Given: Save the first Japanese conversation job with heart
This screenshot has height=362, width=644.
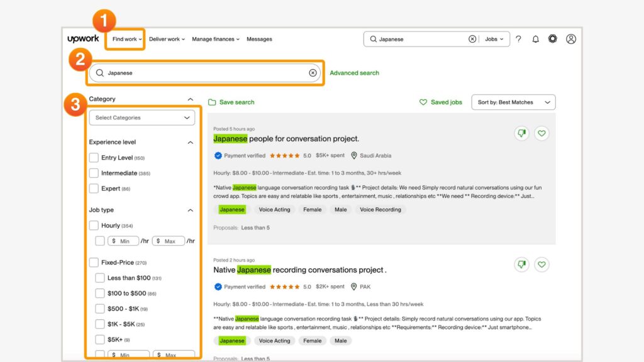Looking at the screenshot, I should pyautogui.click(x=541, y=133).
